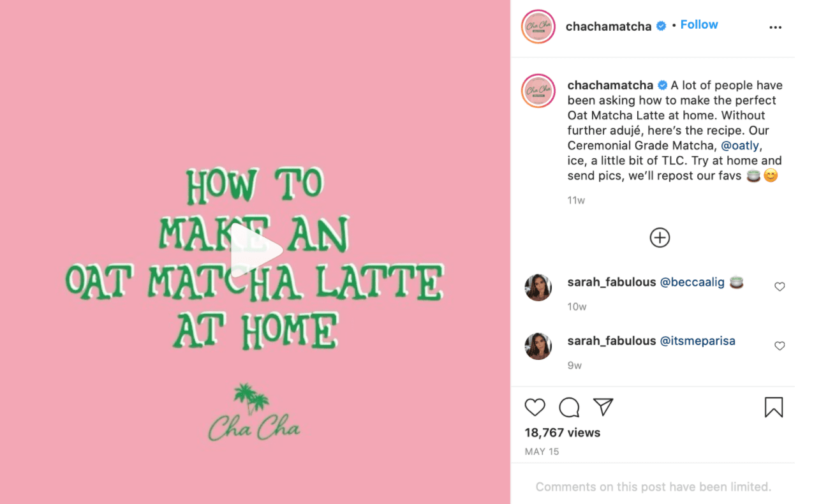Open the @beccaalig mention link
828x504 pixels.
pos(692,282)
